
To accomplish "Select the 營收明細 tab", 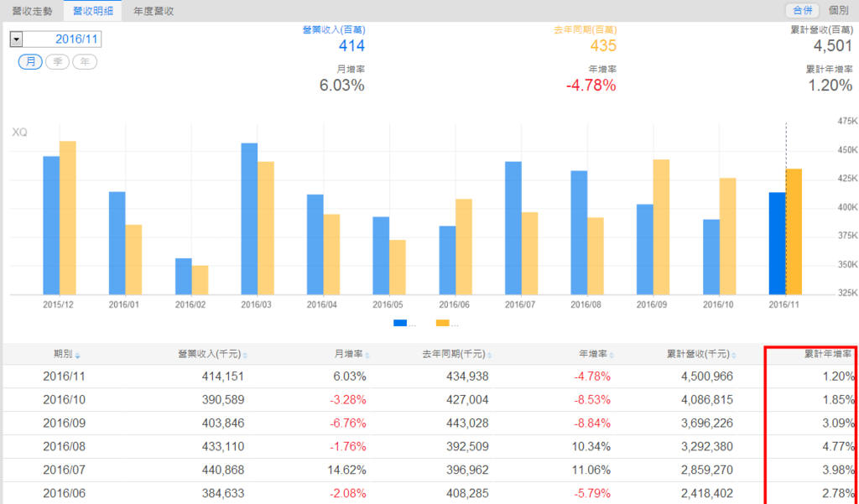I will (93, 11).
